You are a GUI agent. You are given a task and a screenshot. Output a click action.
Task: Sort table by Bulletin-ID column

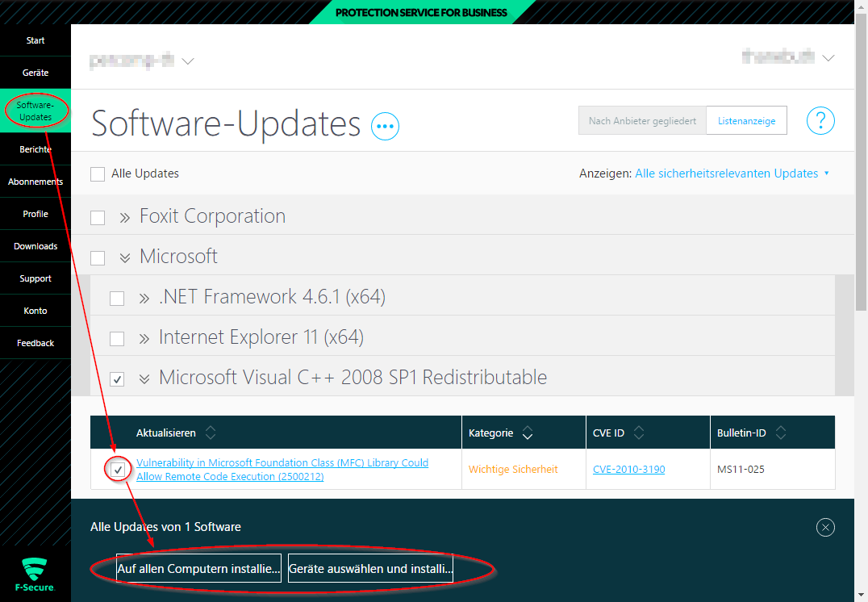pos(781,433)
